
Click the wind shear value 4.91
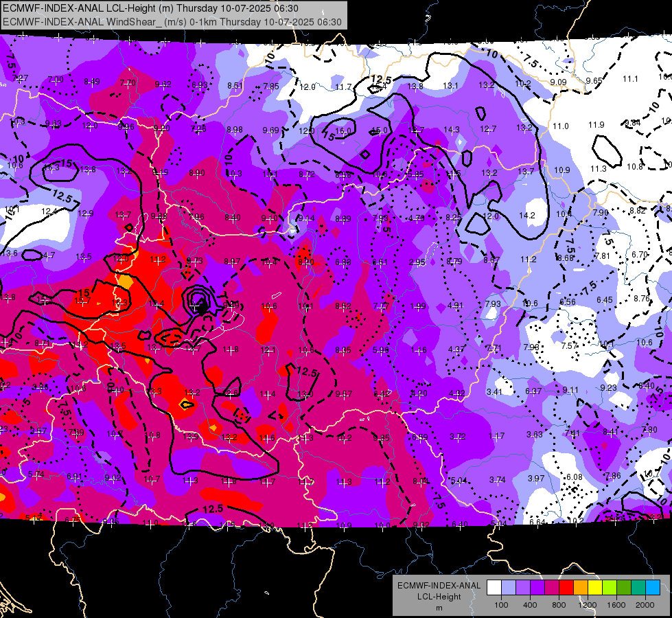point(455,306)
